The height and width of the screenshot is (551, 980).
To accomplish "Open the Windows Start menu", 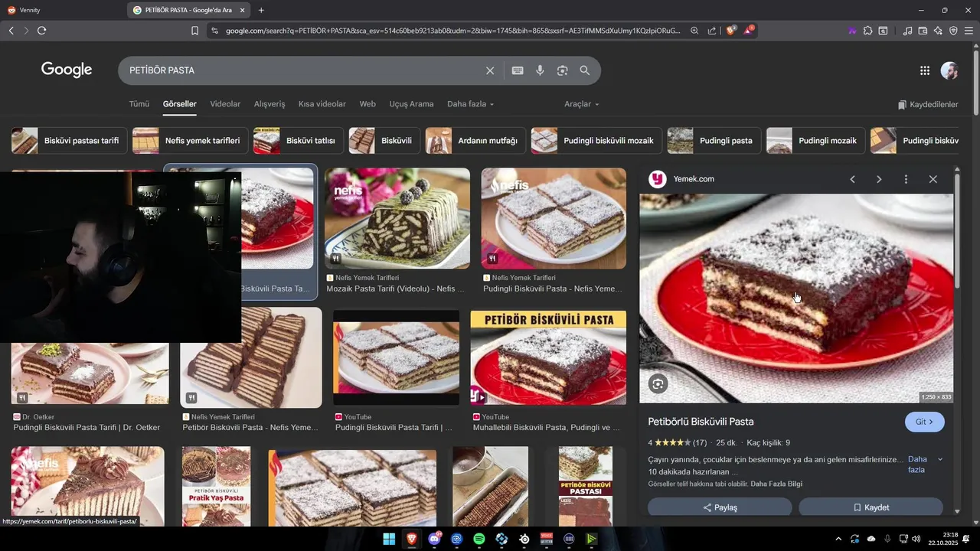I will click(x=389, y=539).
